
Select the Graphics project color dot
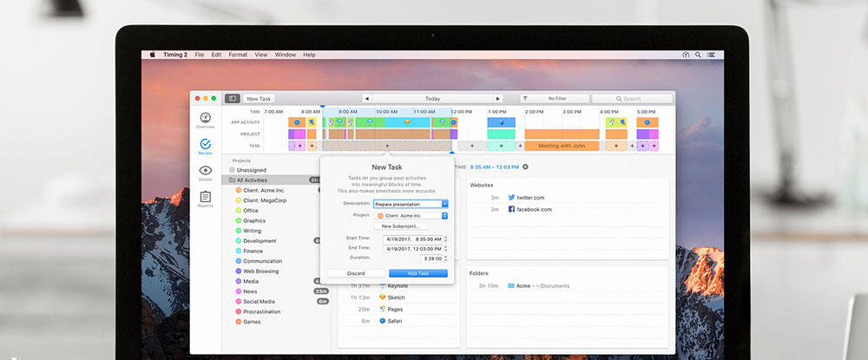tap(238, 220)
